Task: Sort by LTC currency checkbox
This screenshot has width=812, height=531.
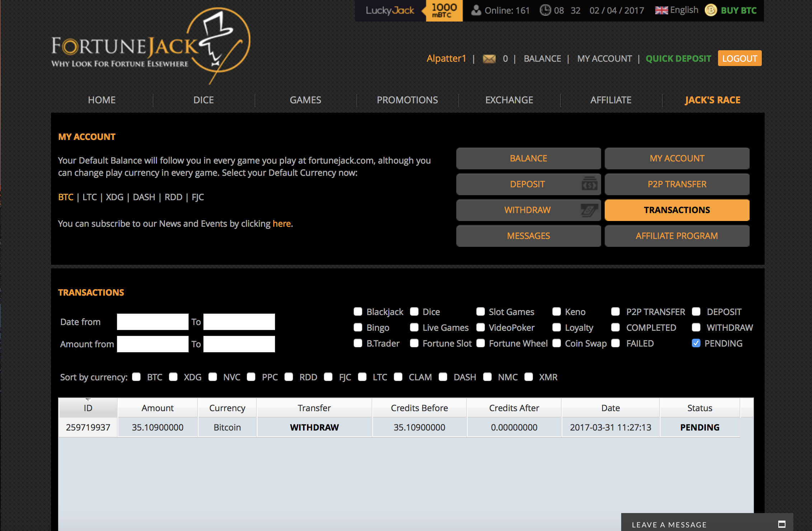Action: (x=362, y=377)
